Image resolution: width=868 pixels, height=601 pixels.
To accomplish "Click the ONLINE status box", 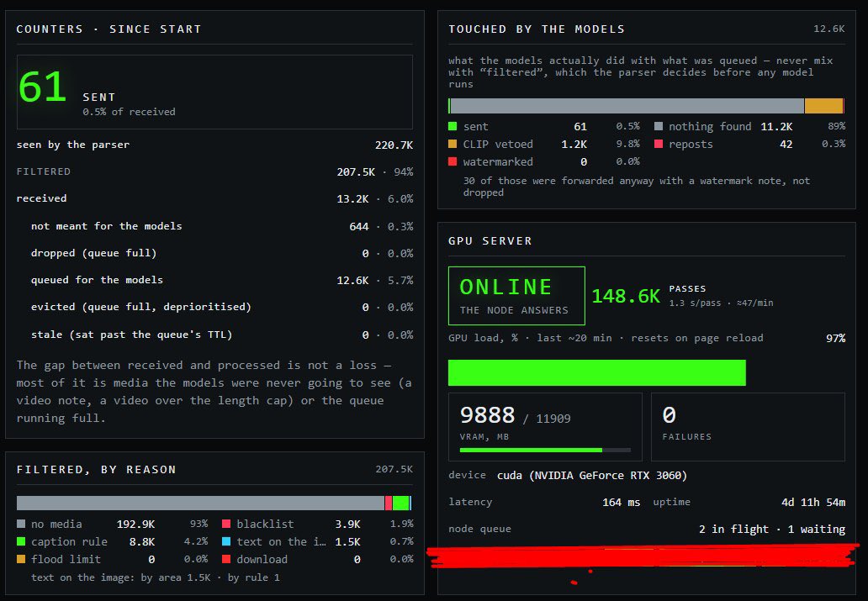I will (x=516, y=296).
